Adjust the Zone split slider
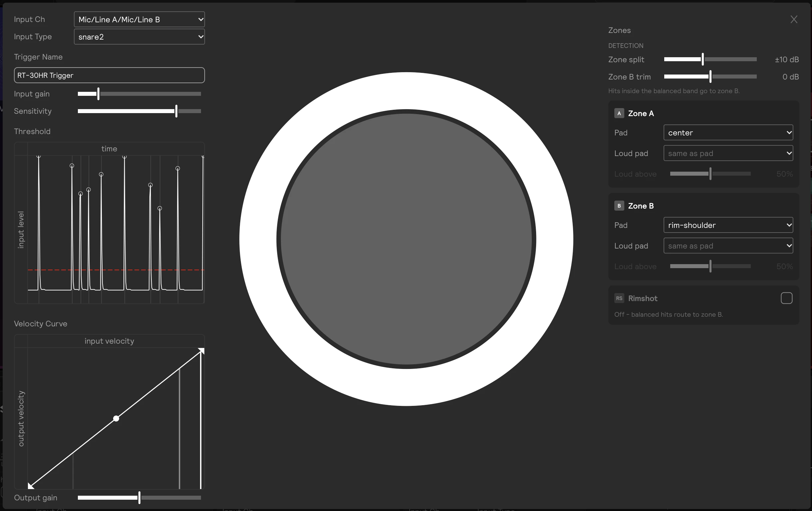The height and width of the screenshot is (511, 812). [x=710, y=59]
